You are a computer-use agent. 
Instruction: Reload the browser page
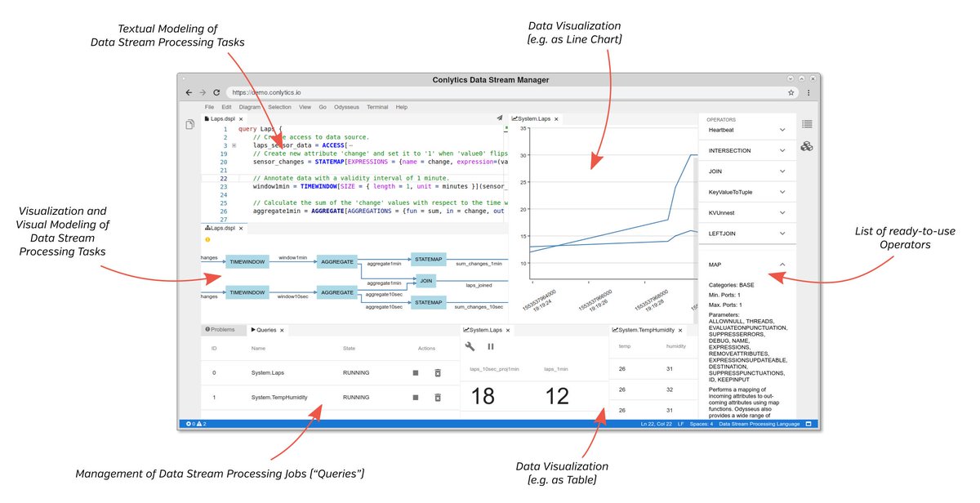point(216,93)
